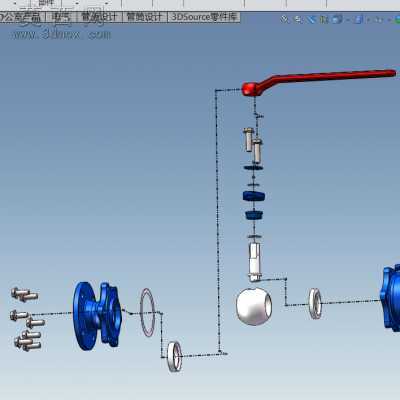Select the white seat ring below the gasket
The image size is (400, 400).
(x=175, y=356)
